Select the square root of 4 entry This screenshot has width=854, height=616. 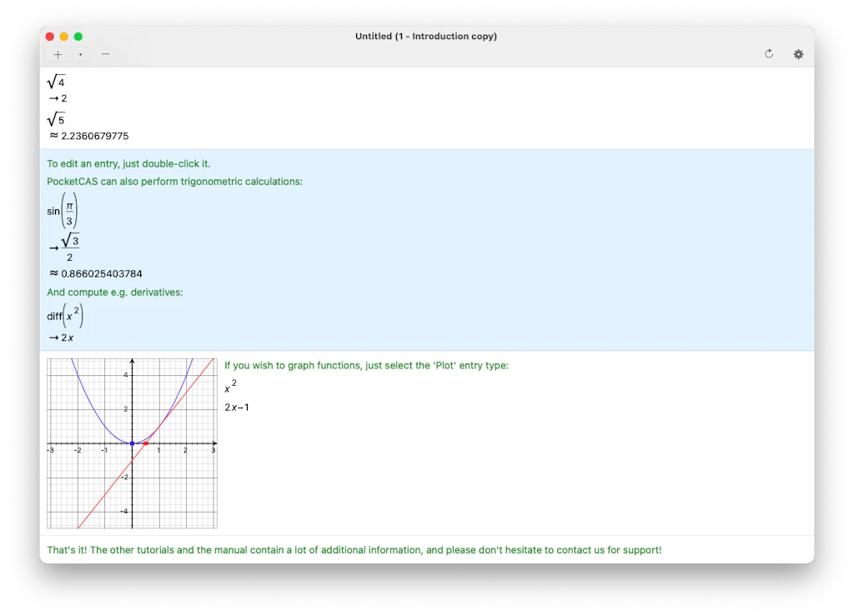[55, 80]
